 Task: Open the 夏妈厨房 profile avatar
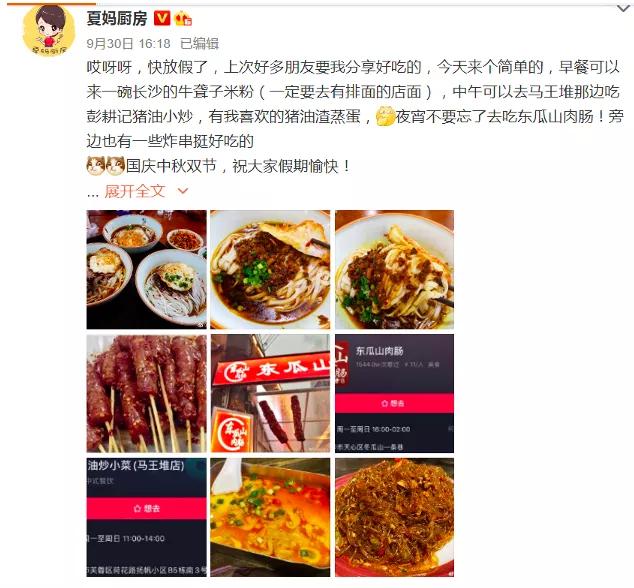(x=49, y=31)
